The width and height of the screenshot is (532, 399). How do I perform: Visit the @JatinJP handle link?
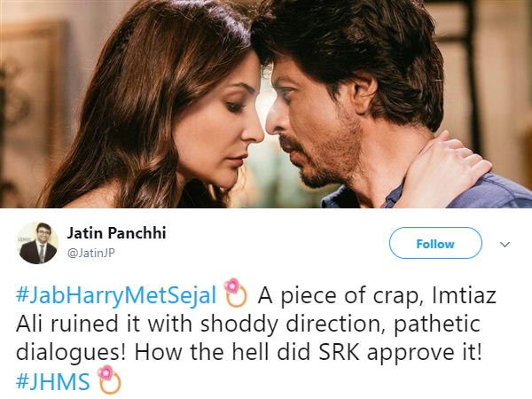[x=91, y=253]
